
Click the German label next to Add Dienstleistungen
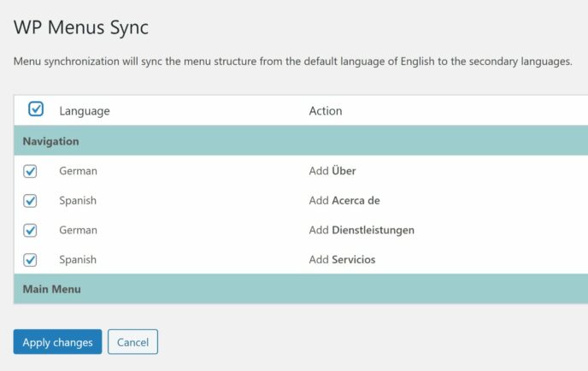click(x=78, y=230)
